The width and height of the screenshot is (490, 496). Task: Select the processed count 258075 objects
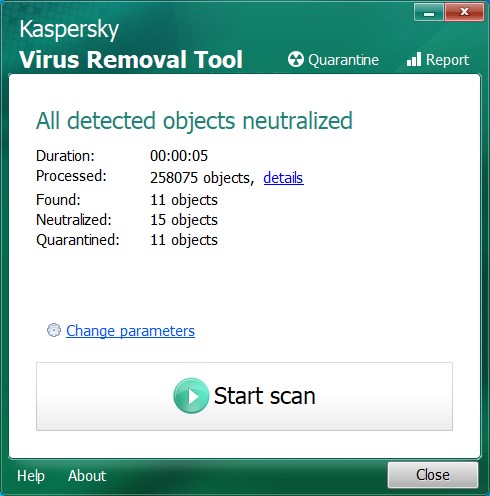point(202,178)
